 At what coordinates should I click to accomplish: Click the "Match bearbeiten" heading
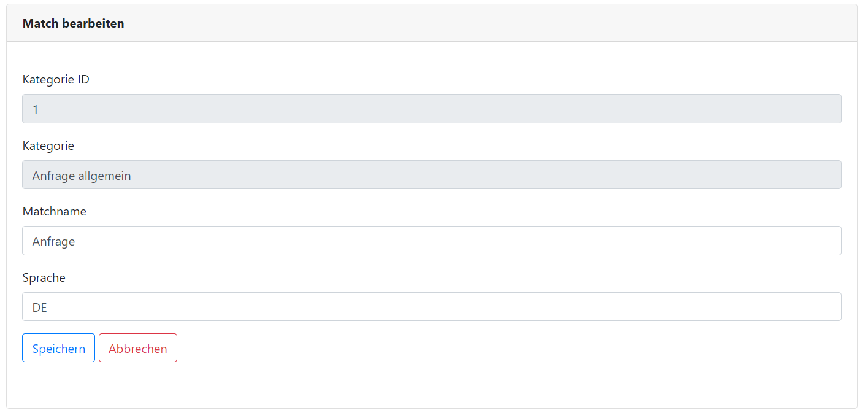pos(73,23)
